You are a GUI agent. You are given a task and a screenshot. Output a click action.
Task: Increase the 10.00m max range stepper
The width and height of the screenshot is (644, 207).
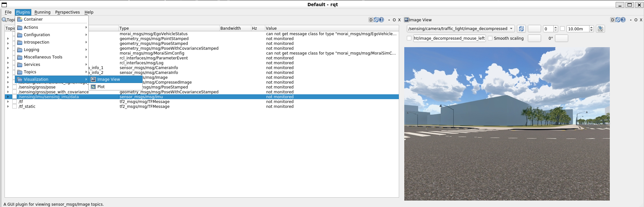pos(591,27)
